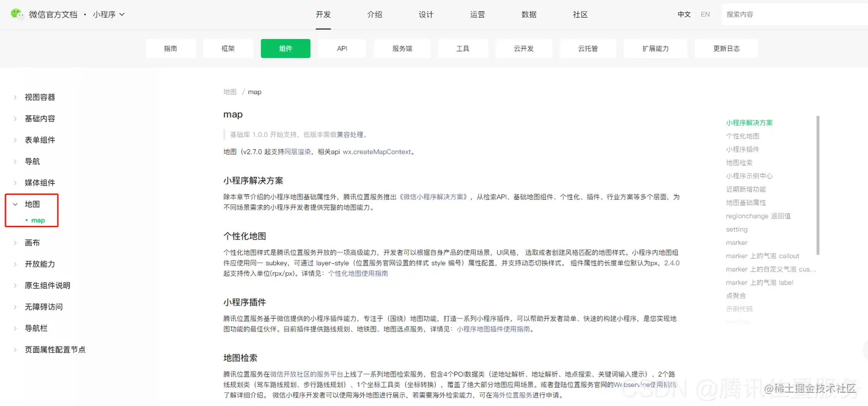868x406 pixels.
Task: Jump to 地图基础属性 in outline
Action: point(746,202)
